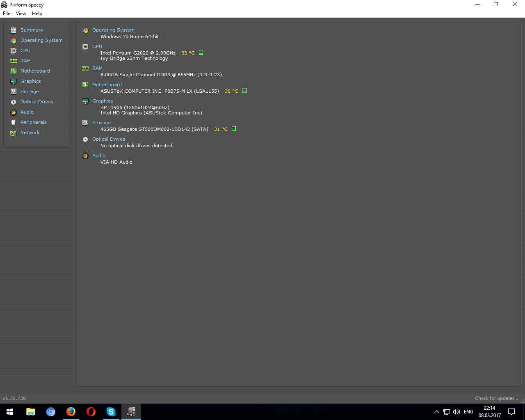Image resolution: width=525 pixels, height=420 pixels.
Task: Click the Graphics heading link in summary
Action: [x=103, y=101]
